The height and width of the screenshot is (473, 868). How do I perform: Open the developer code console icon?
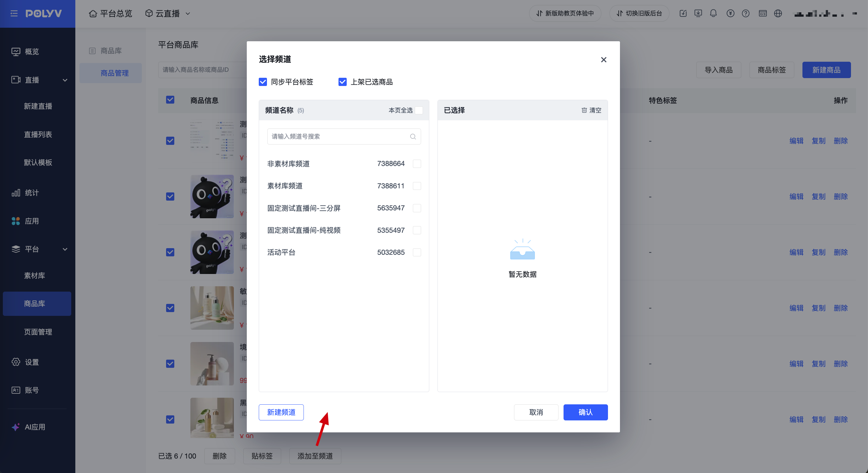click(x=762, y=14)
